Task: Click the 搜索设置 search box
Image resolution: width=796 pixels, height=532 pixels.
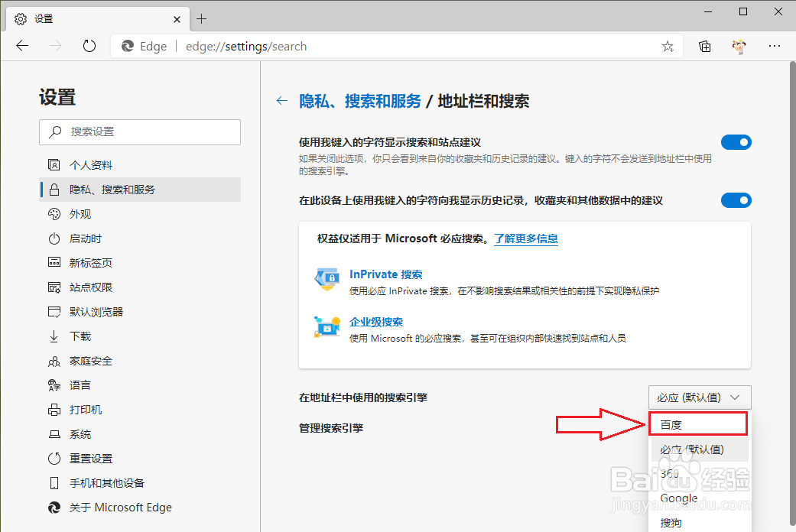Action: (x=140, y=132)
